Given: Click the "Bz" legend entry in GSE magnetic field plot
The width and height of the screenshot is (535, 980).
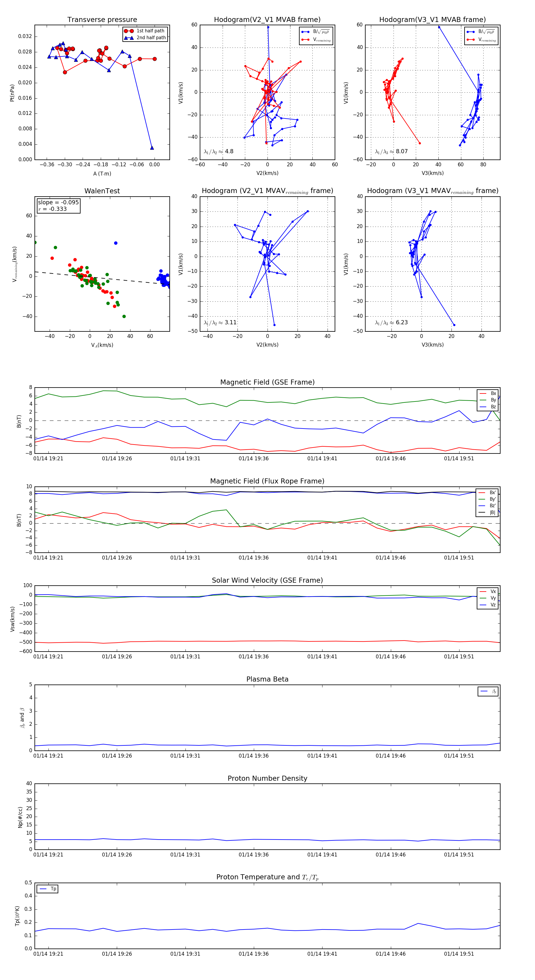Looking at the screenshot, I should (x=488, y=407).
